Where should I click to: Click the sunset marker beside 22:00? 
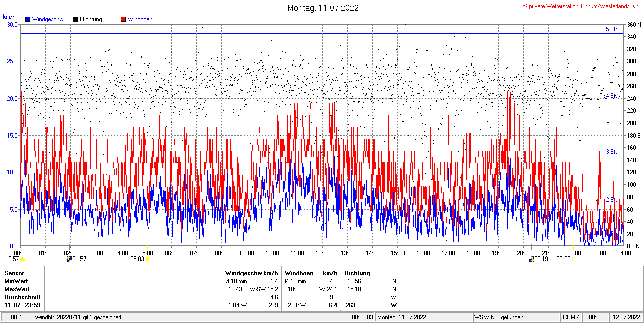pos(574,259)
